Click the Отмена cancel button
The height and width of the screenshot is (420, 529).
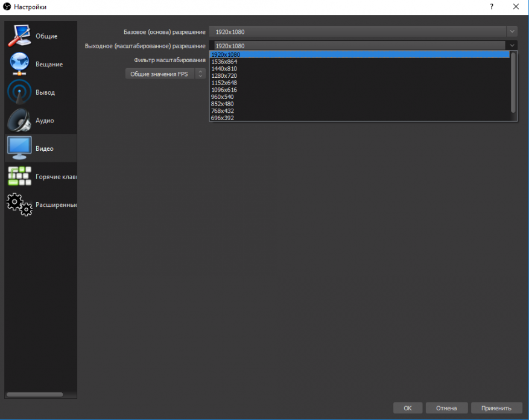pyautogui.click(x=446, y=408)
